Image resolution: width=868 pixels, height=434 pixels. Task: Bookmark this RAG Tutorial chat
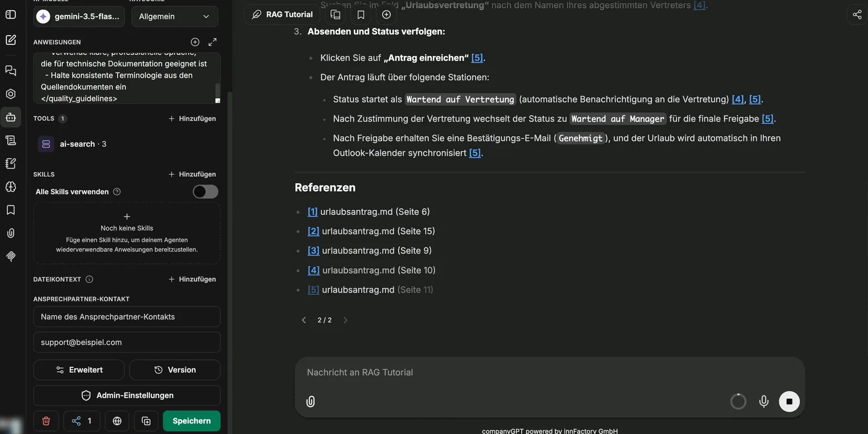point(361,15)
